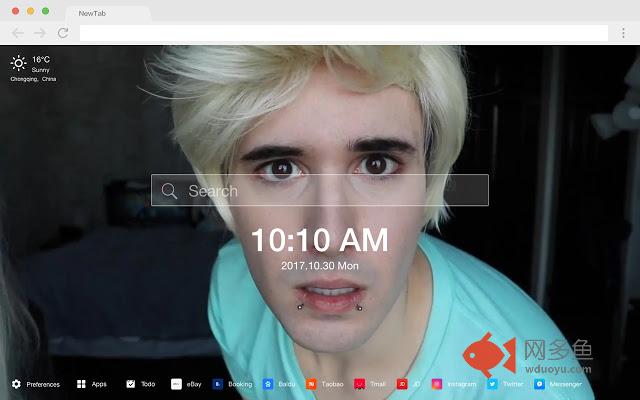Open the Twitter link label

513,384
